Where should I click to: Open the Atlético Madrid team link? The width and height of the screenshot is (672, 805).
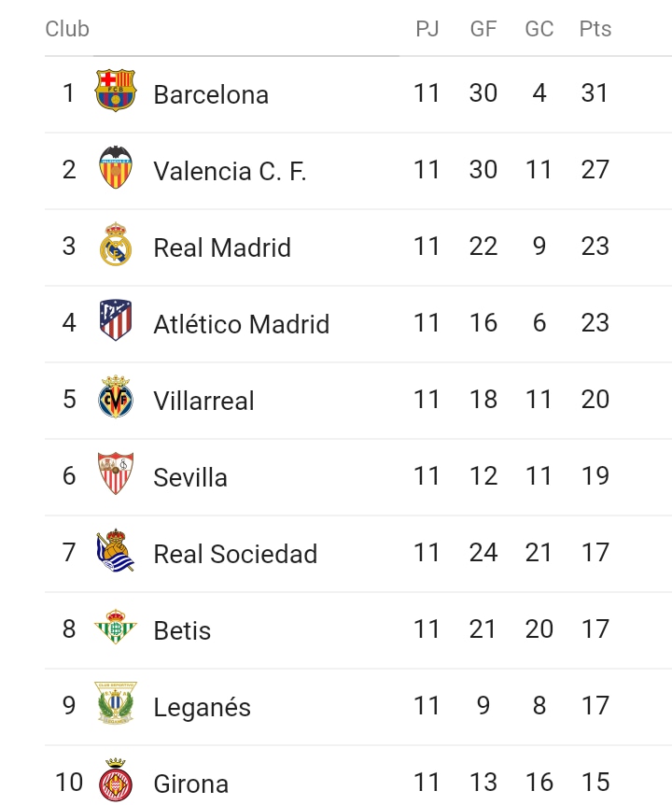(241, 324)
